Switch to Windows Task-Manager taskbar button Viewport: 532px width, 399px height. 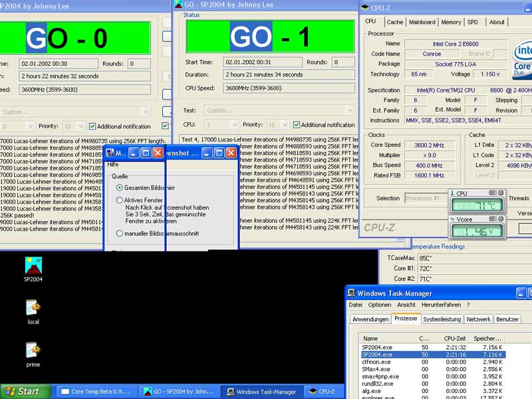click(x=262, y=392)
